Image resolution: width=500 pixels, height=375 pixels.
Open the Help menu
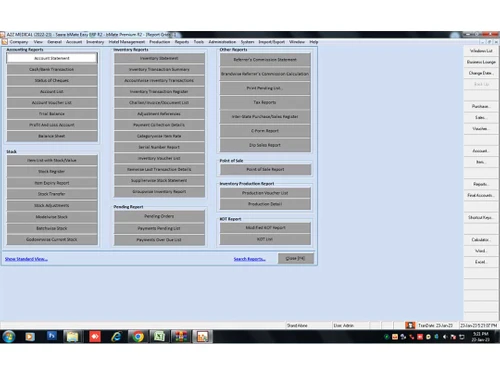(314, 42)
